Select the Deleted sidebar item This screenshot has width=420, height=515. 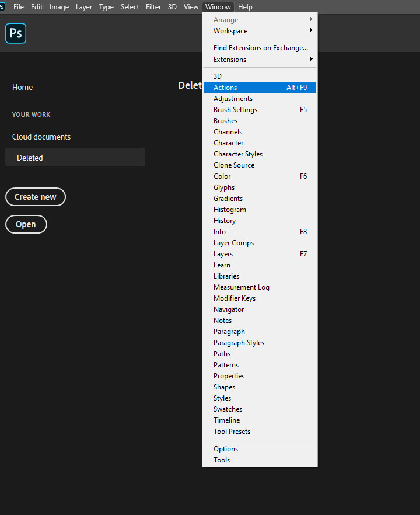30,158
